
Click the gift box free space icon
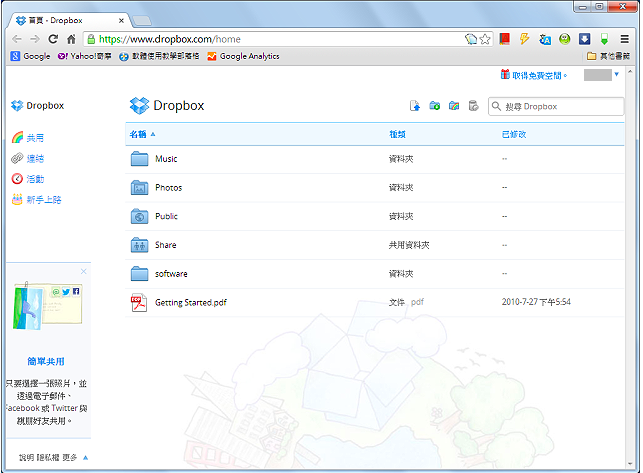point(505,74)
